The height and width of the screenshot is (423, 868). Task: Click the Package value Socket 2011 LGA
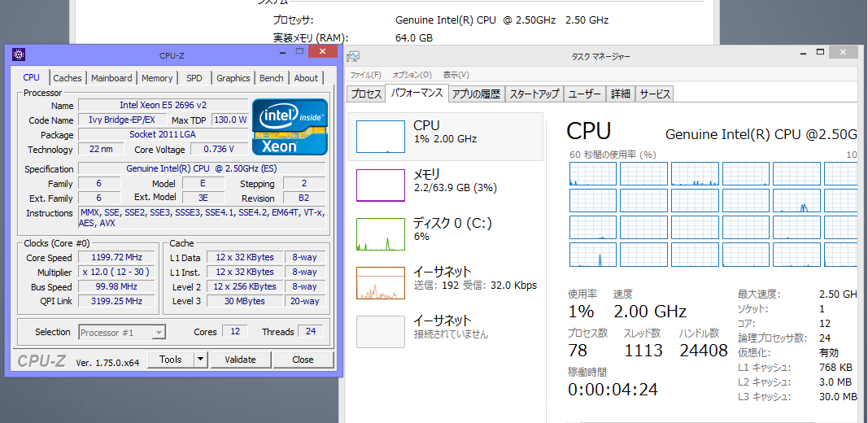tap(164, 134)
